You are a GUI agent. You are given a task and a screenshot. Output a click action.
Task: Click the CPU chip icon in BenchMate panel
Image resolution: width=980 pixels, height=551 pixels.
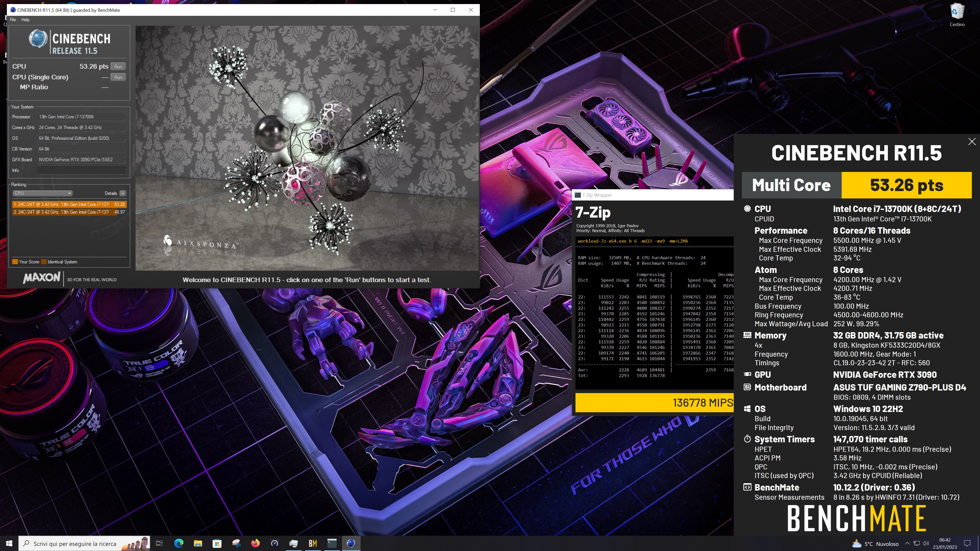coord(747,209)
